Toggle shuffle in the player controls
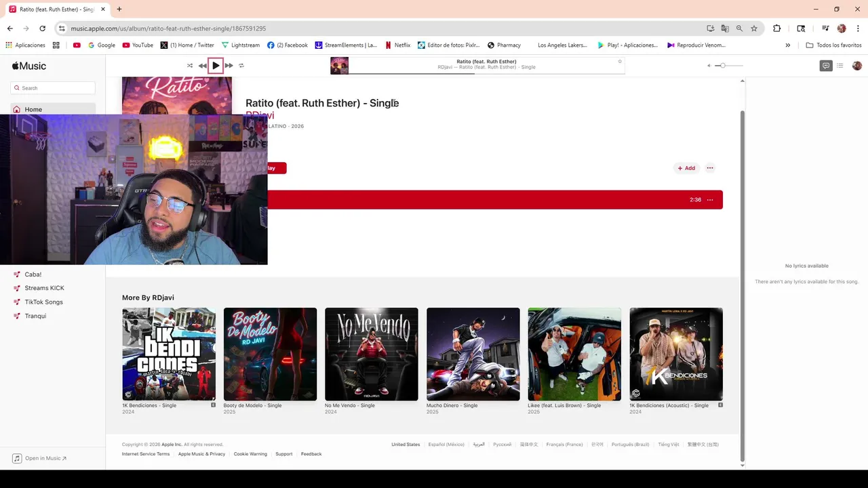The height and width of the screenshot is (488, 868). click(x=190, y=66)
